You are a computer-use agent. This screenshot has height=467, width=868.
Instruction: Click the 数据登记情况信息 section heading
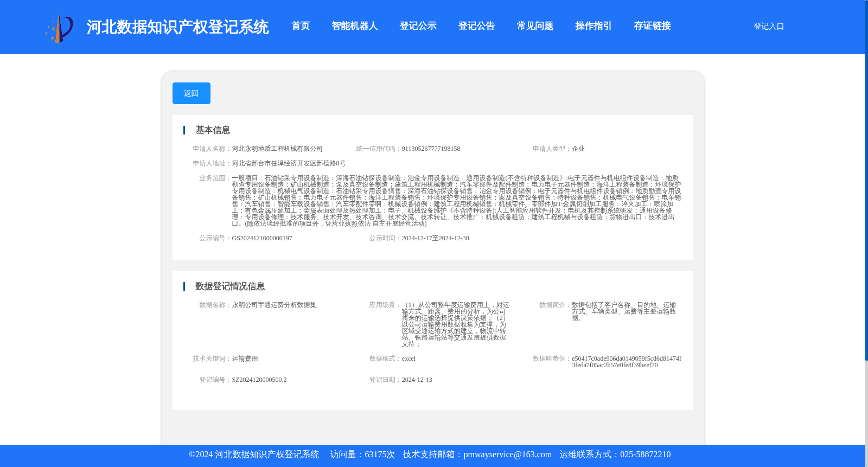[x=230, y=286]
